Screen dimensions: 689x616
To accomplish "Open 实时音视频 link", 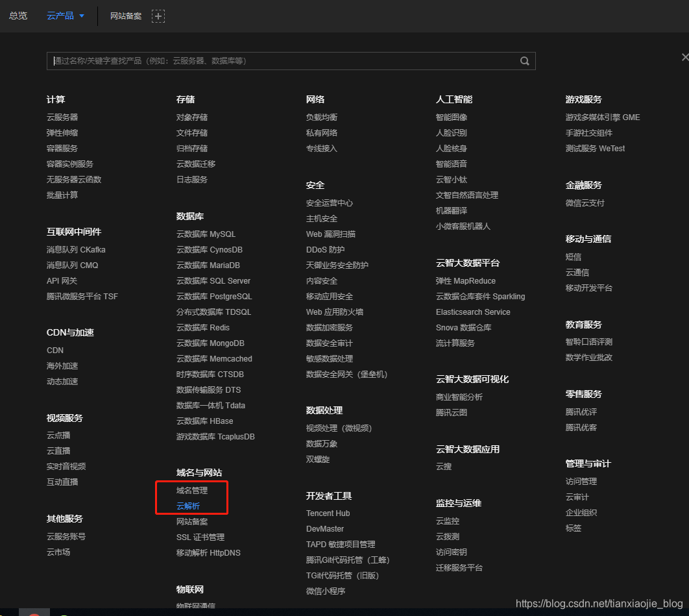I will (66, 467).
